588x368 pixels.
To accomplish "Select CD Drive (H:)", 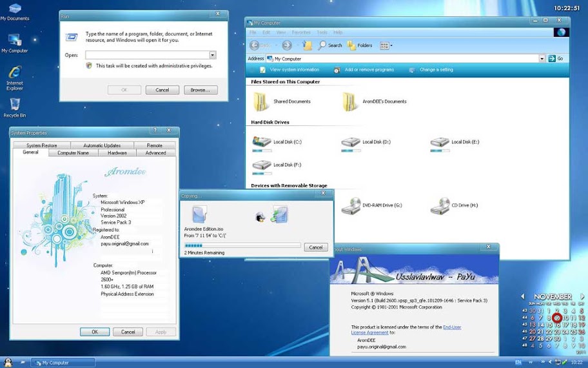I will point(454,206).
